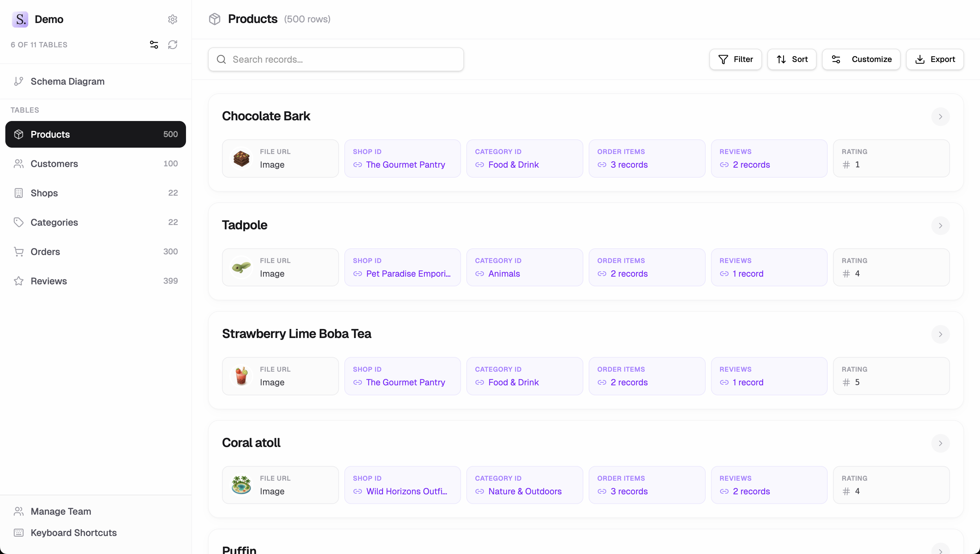Image resolution: width=980 pixels, height=554 pixels.
Task: Open the Schema Diagram view
Action: click(67, 81)
